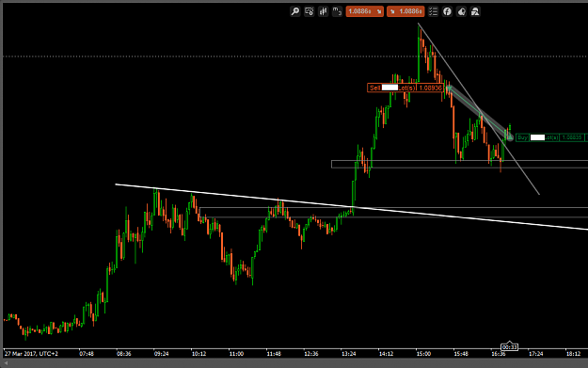Select the upper rectangle support zone

pyautogui.click(x=460, y=164)
